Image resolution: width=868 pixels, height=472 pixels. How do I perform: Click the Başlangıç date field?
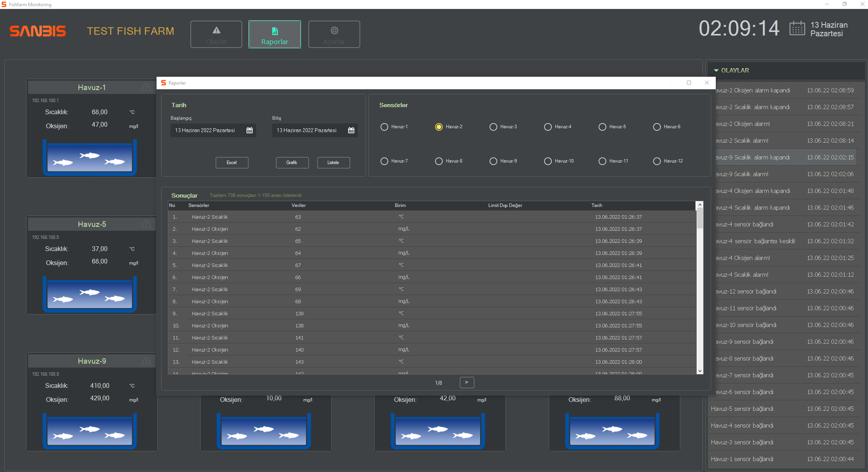[x=213, y=130]
